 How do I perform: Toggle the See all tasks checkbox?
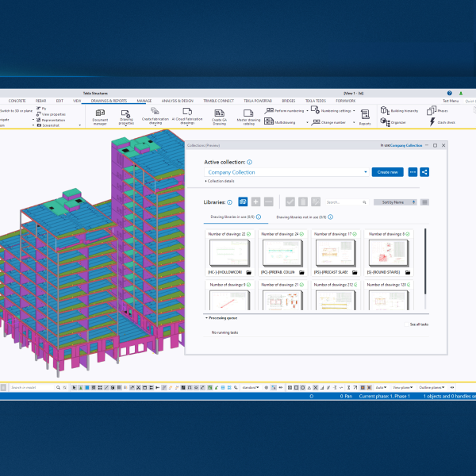click(407, 324)
